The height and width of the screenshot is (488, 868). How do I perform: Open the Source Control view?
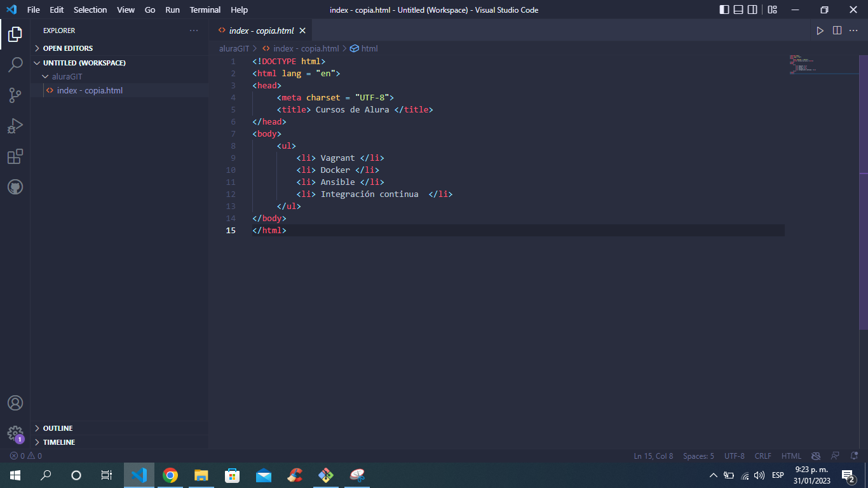15,95
